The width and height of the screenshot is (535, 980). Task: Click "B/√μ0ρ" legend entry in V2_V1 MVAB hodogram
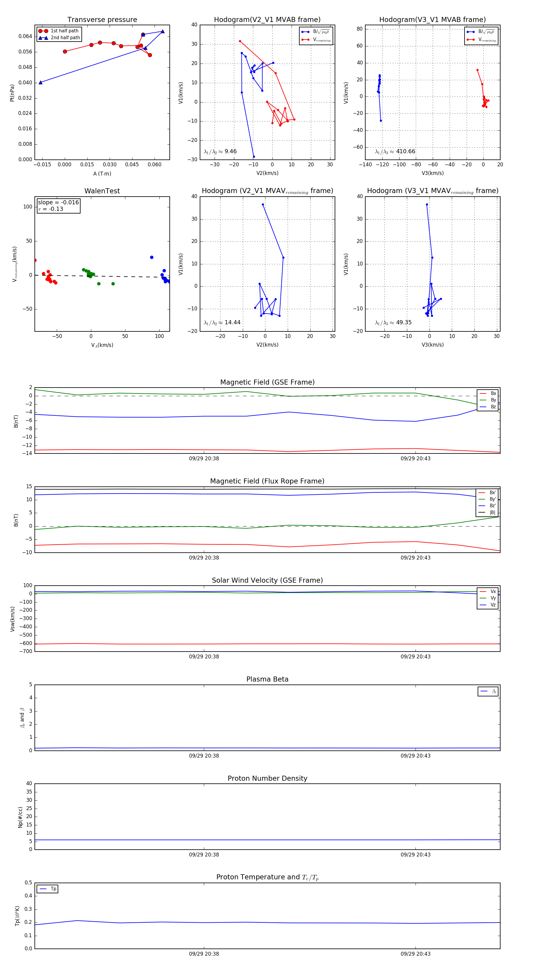315,31
